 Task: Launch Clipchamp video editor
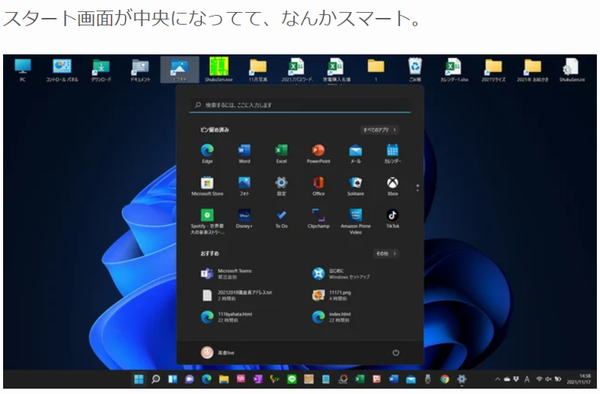tap(318, 218)
